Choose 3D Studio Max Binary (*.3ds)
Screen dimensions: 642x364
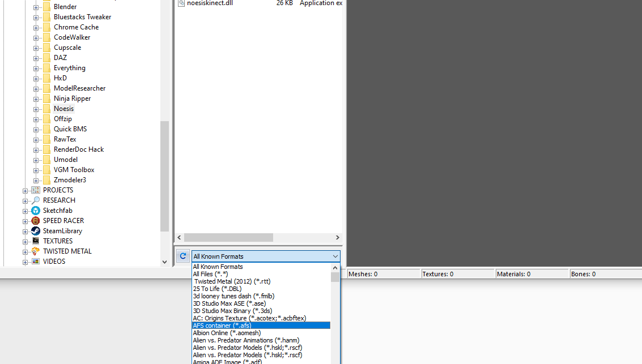point(261,311)
